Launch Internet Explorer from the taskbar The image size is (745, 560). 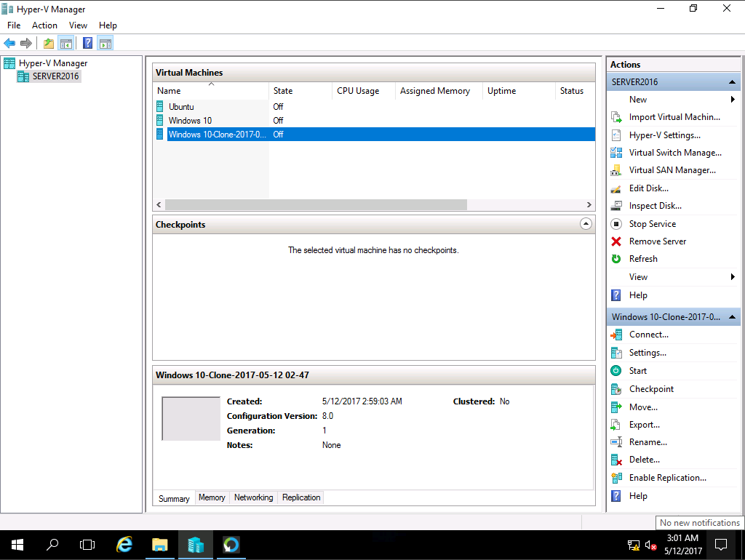[124, 545]
